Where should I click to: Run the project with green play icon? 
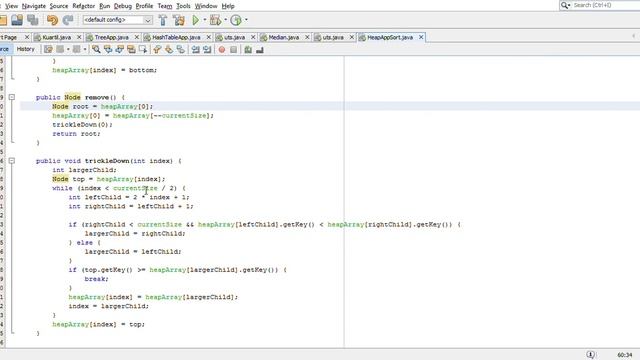coord(196,20)
